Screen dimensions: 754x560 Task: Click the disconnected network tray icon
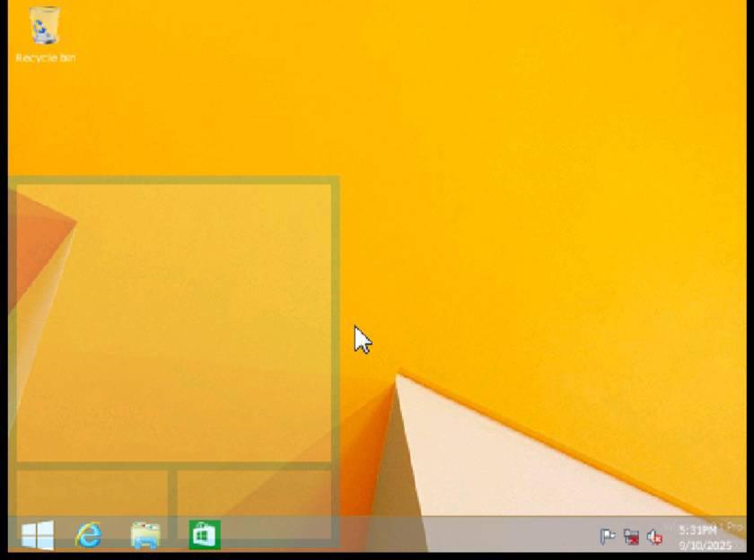631,537
